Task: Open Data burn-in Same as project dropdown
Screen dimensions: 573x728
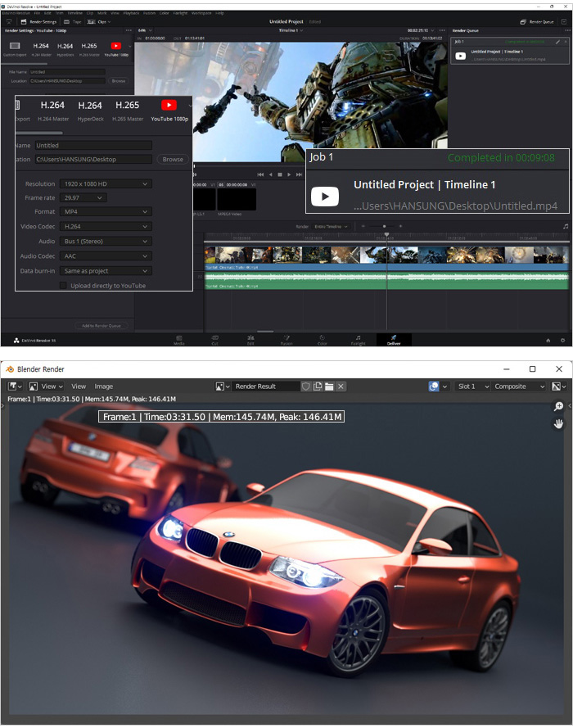Action: coord(106,271)
